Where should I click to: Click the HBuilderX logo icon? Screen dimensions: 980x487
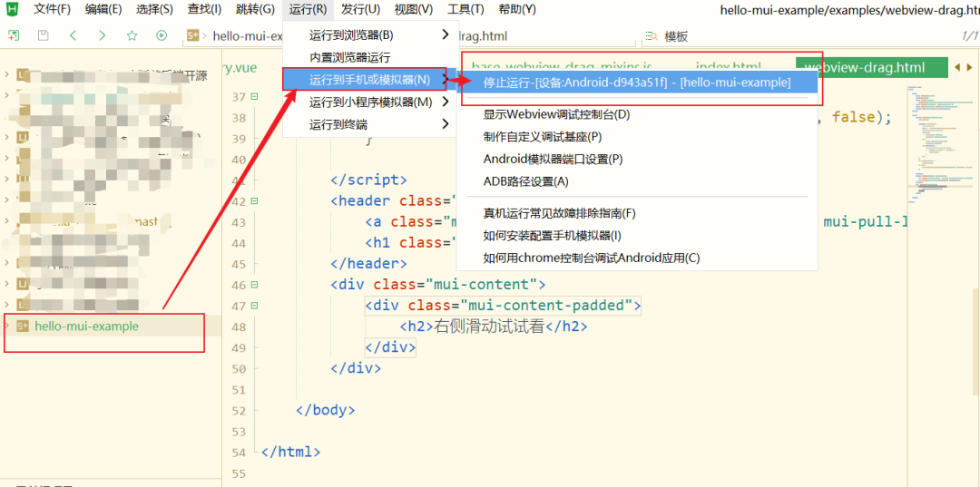point(10,9)
